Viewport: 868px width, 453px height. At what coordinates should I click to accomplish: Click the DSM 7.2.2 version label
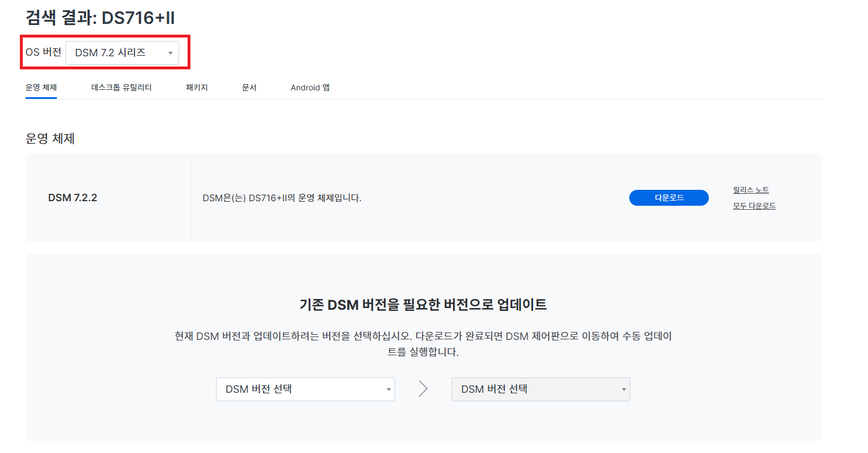coord(73,198)
